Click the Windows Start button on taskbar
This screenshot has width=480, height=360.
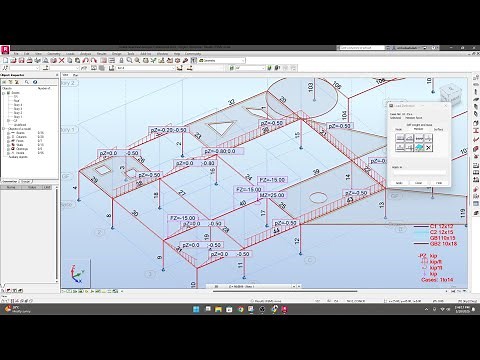click(x=196, y=309)
